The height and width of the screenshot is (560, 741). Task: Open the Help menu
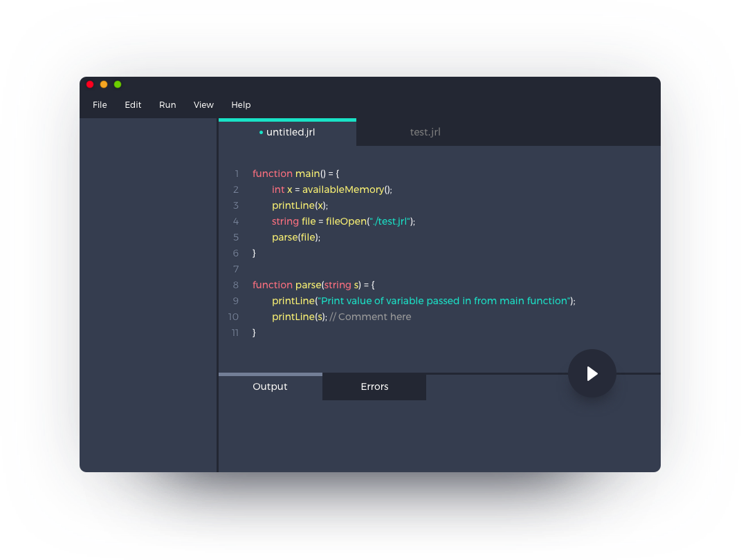(x=241, y=105)
